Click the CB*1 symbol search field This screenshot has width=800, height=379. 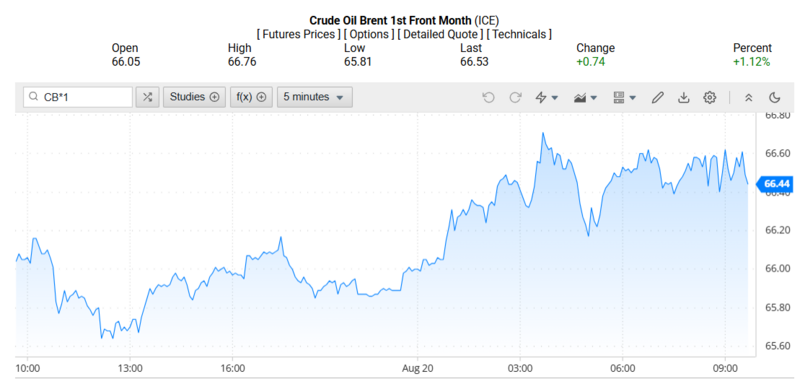click(78, 97)
